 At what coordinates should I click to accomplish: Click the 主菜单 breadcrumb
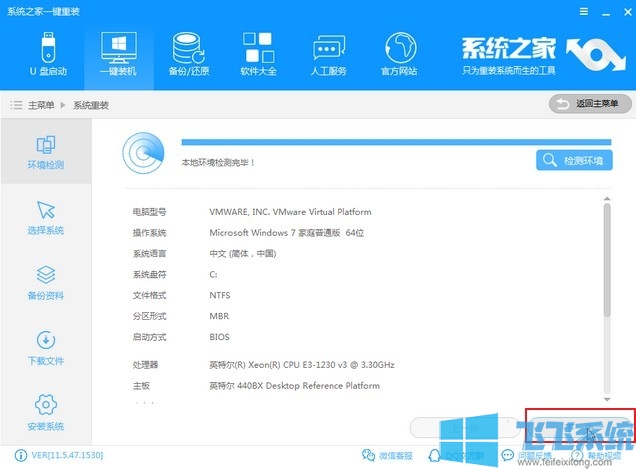pyautogui.click(x=41, y=105)
